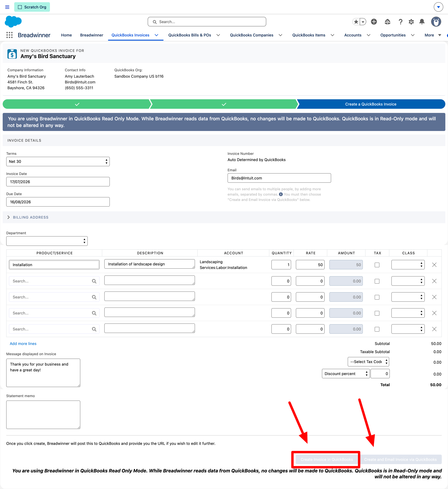Viewport: 448px width, 489px height.
Task: Open the Terms Net 30 dropdown
Action: click(58, 162)
